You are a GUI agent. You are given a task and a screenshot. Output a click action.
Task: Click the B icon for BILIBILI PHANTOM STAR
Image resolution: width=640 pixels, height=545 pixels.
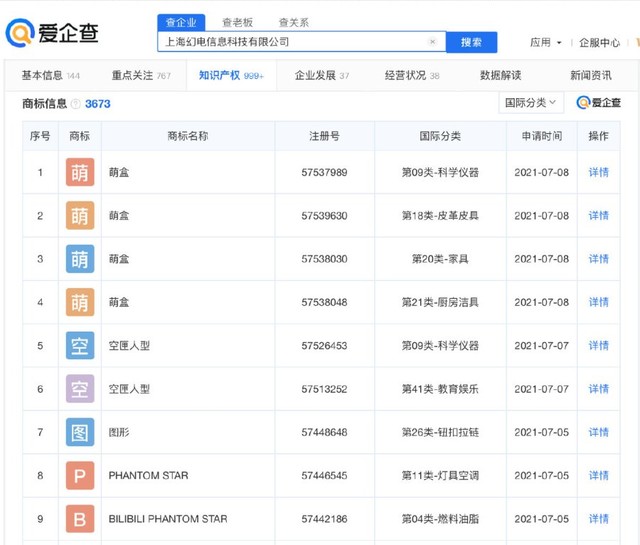80,519
